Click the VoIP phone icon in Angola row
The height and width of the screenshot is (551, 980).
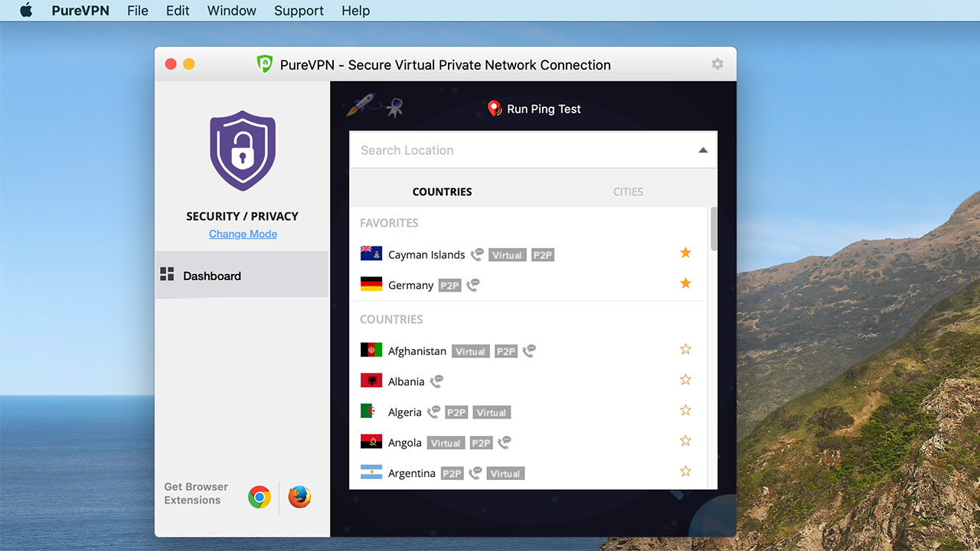click(x=504, y=442)
